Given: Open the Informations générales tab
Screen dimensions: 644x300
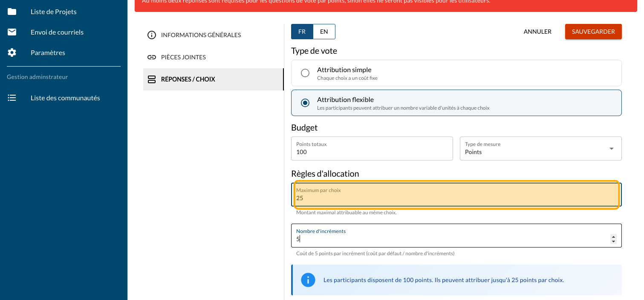Looking at the screenshot, I should tap(201, 35).
